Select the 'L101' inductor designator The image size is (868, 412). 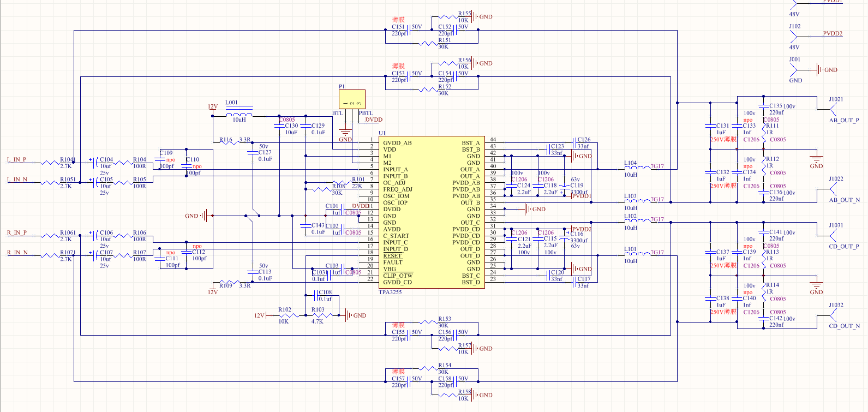[630, 249]
